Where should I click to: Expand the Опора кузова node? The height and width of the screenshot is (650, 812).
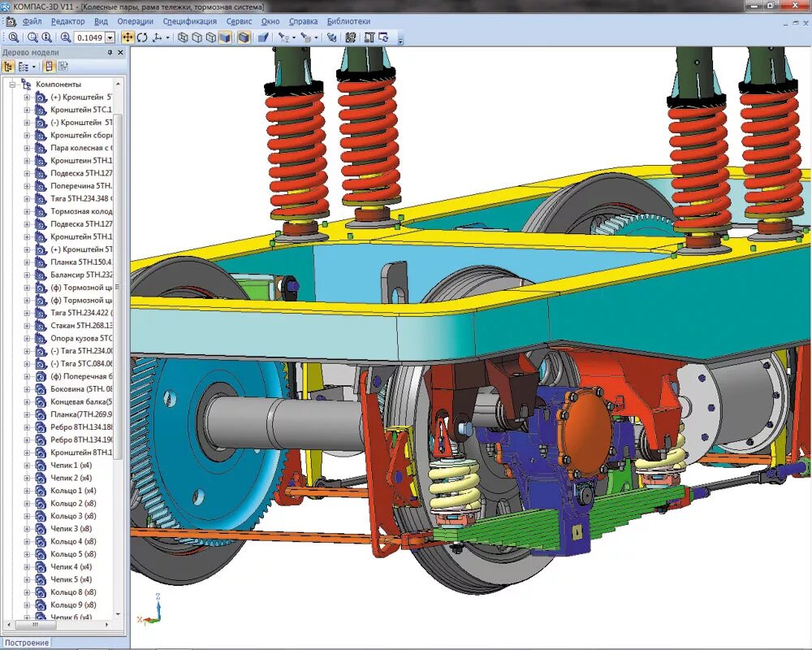[x=27, y=339]
